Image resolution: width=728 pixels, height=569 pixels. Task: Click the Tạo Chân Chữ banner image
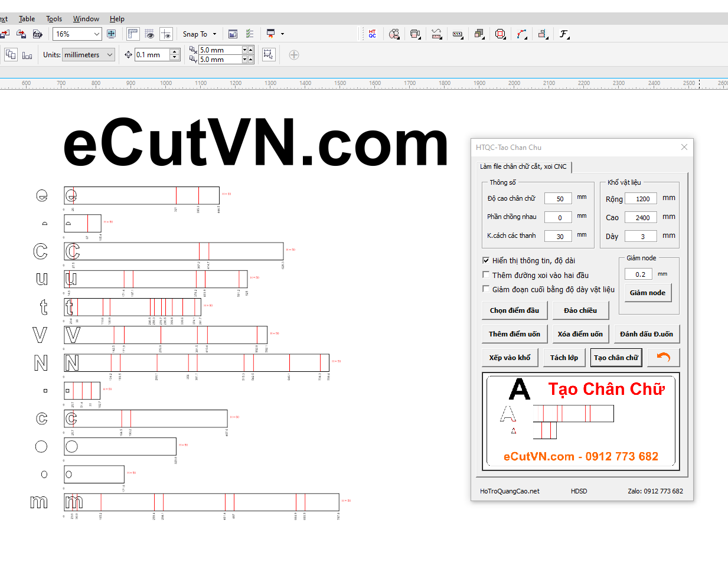click(581, 421)
